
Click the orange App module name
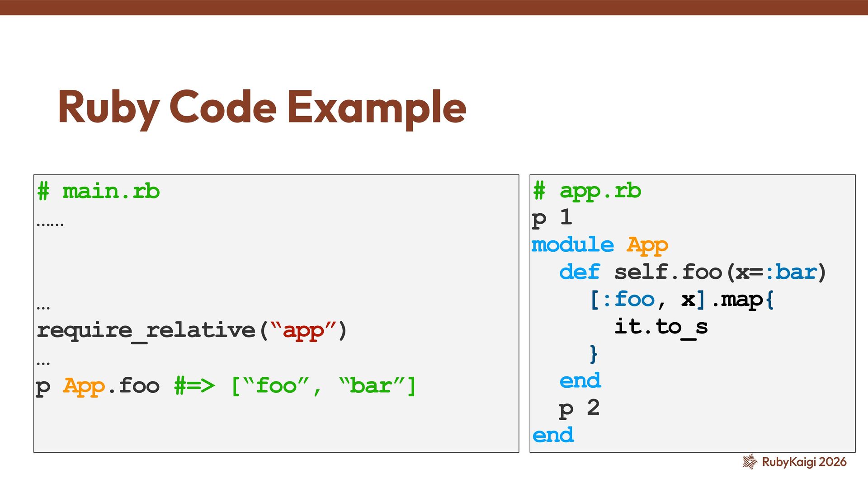(647, 245)
